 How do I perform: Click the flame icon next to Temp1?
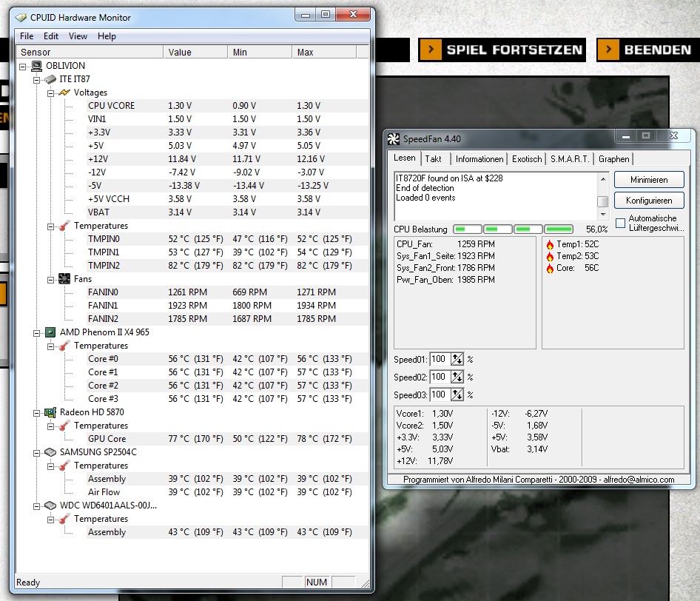(x=550, y=245)
